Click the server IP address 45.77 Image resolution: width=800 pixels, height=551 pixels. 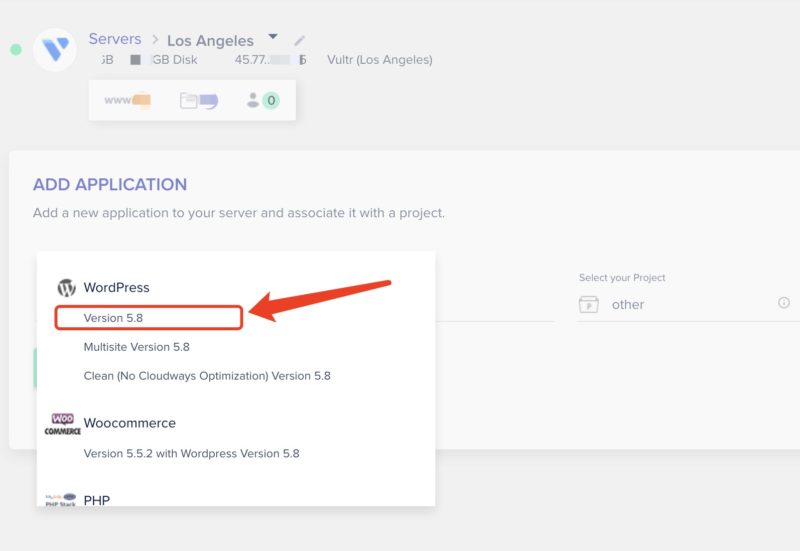[x=270, y=60]
